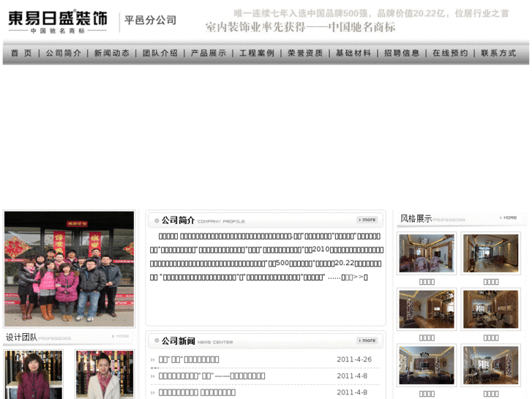Open the 公司简介 menu item
532x399 pixels.
point(64,53)
